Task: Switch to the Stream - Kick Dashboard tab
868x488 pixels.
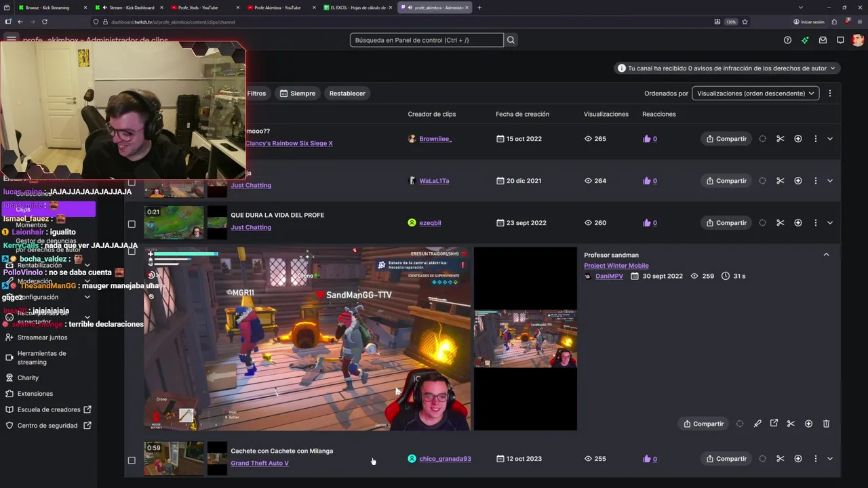Action: tap(129, 7)
